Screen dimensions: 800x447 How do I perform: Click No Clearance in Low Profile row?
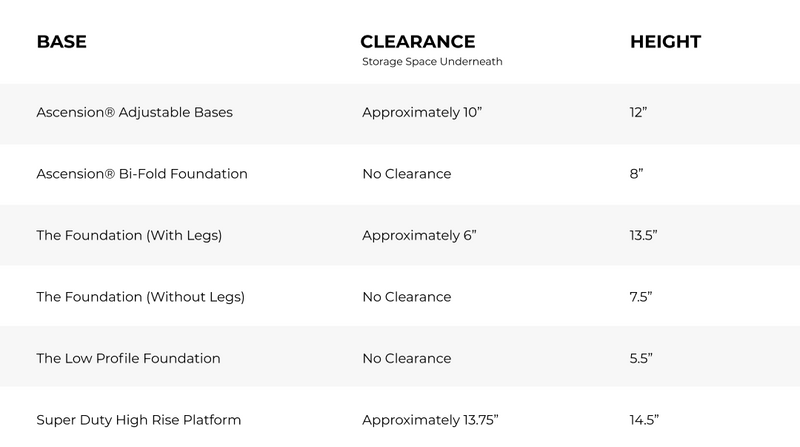click(406, 358)
